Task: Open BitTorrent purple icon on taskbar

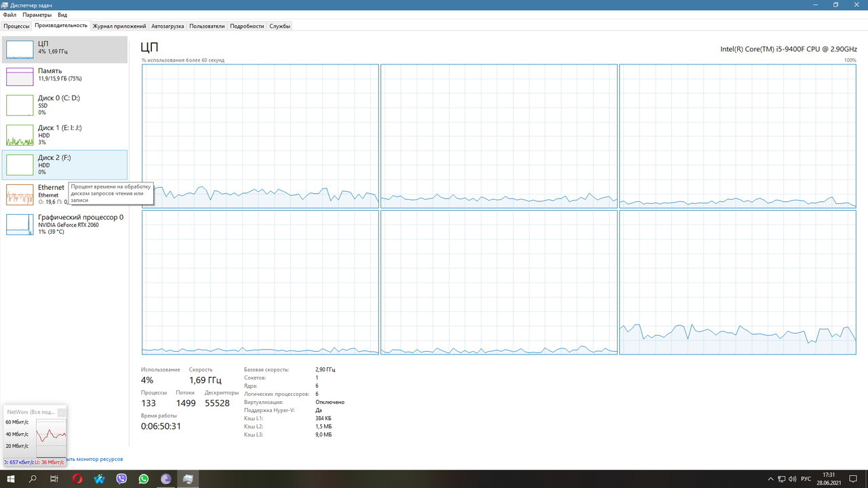Action: [166, 479]
